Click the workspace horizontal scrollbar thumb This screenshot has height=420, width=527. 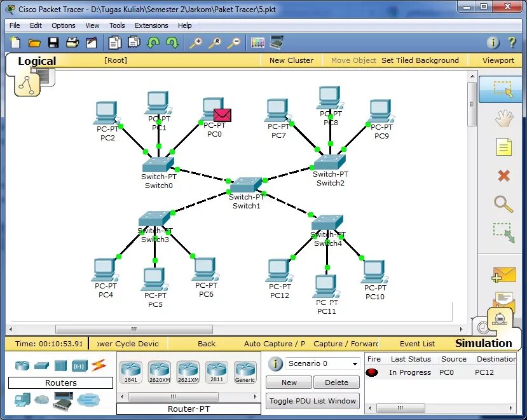(x=133, y=329)
